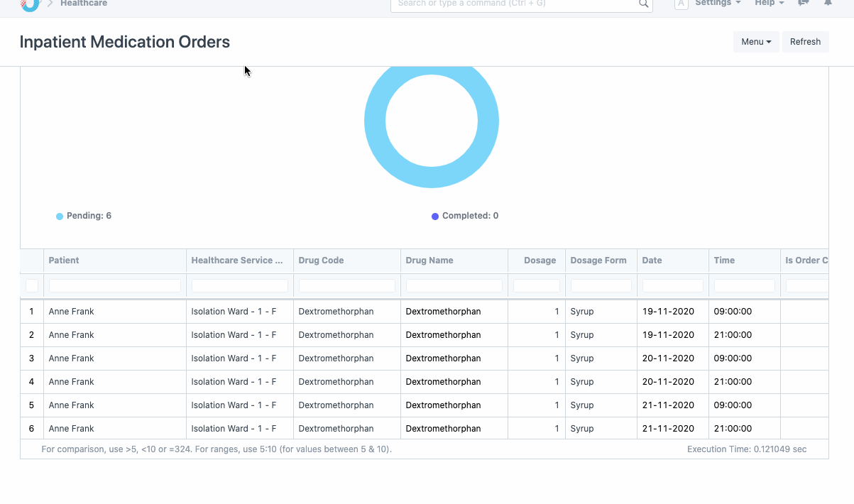Focus the Patient filter input
The image size is (854, 504).
tap(114, 285)
